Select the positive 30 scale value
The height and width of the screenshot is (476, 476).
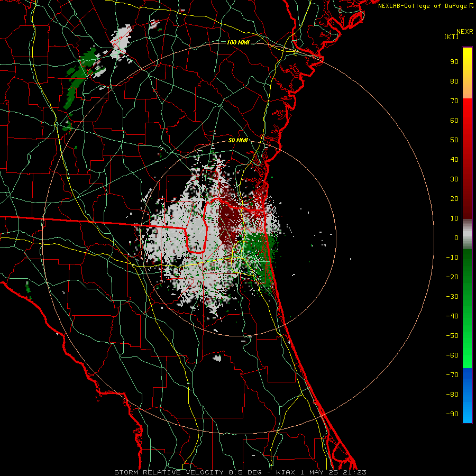(x=454, y=179)
